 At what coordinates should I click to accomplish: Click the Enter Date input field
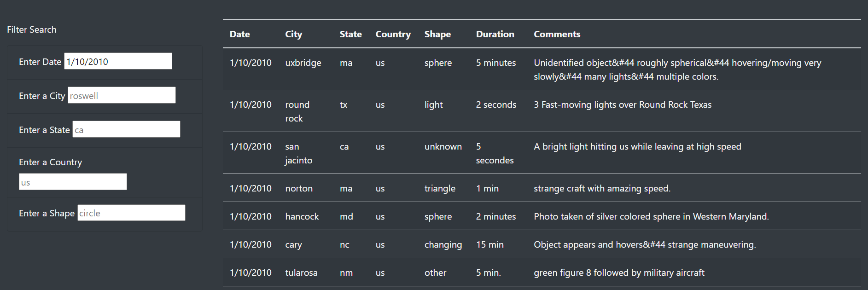pyautogui.click(x=117, y=61)
